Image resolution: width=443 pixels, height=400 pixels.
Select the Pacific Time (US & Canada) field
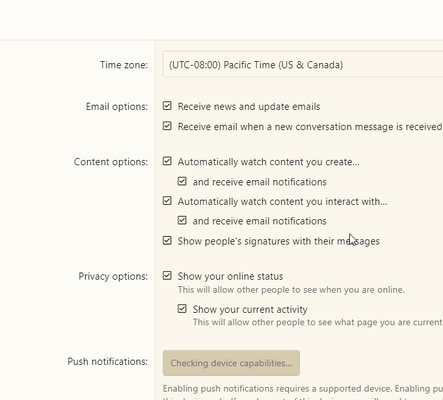tap(303, 65)
